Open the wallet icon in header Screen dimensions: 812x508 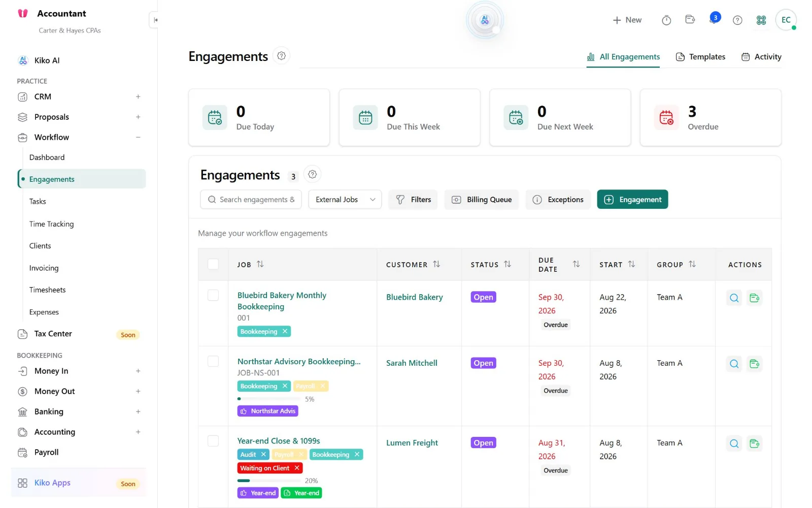tap(690, 20)
